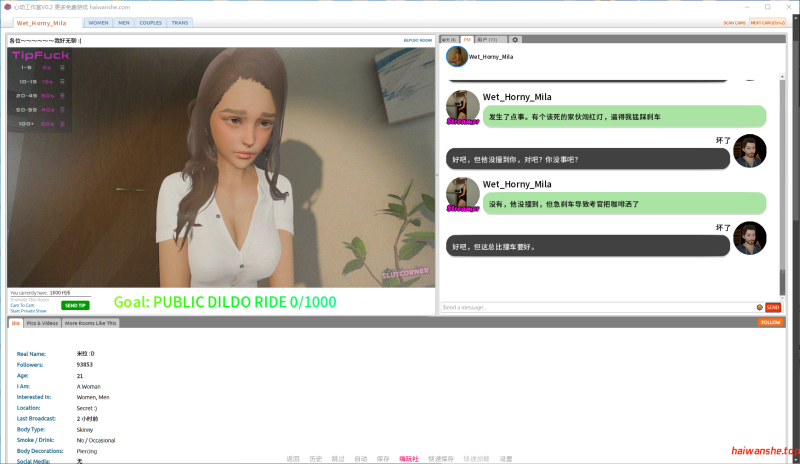The height and width of the screenshot is (464, 800).
Task: Open the Bio tab
Action: pos(16,323)
